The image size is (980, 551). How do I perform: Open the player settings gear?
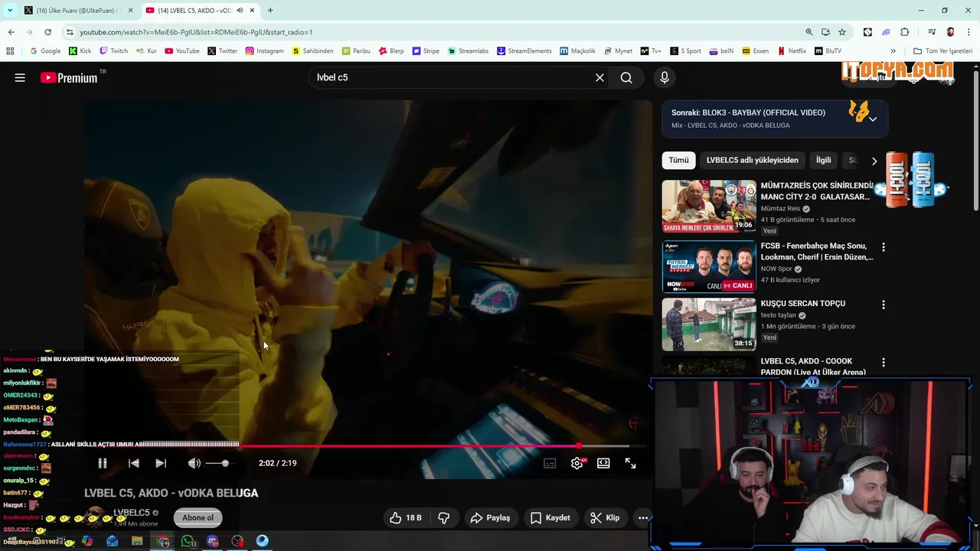click(x=577, y=463)
